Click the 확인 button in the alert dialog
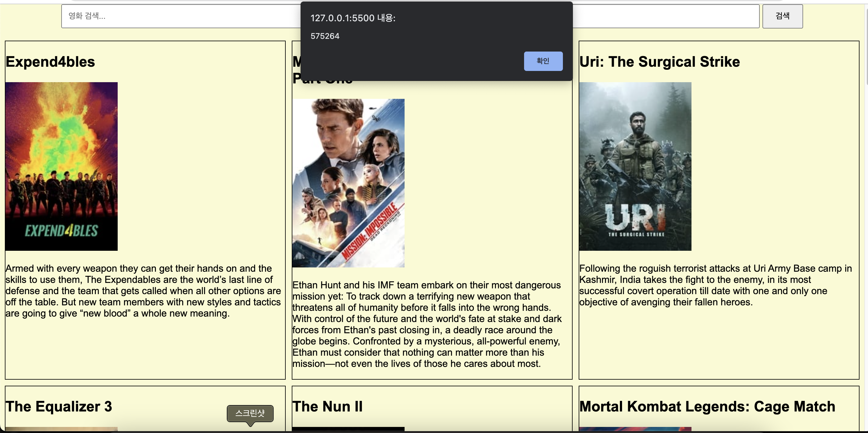Screen dimensions: 868x433 pyautogui.click(x=543, y=61)
